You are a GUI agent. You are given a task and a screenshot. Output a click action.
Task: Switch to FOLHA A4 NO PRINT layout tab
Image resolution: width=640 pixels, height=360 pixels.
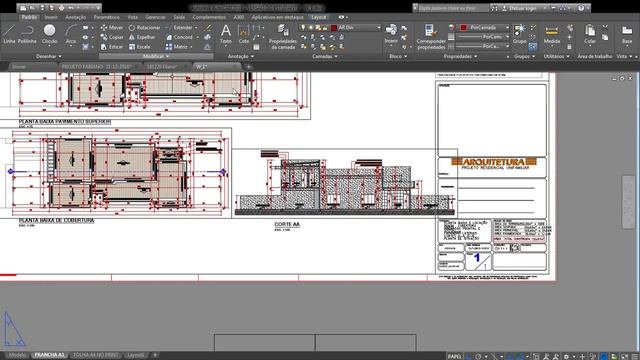click(x=96, y=355)
